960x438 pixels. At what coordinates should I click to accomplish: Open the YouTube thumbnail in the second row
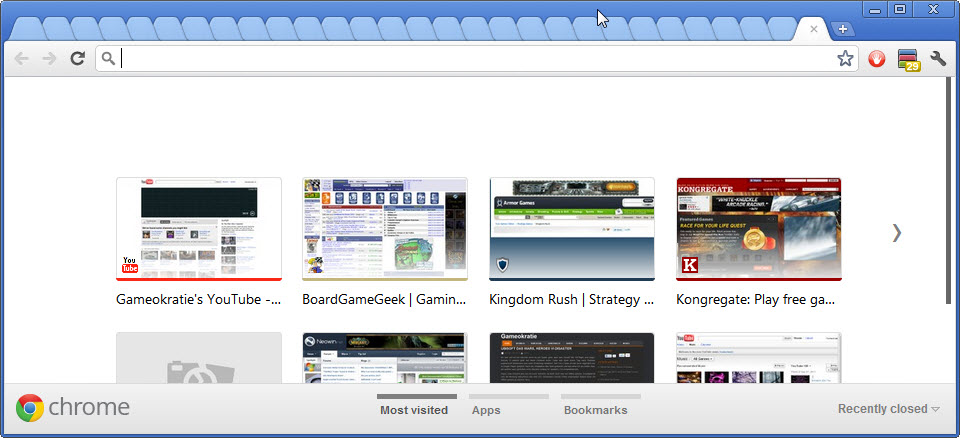759,358
